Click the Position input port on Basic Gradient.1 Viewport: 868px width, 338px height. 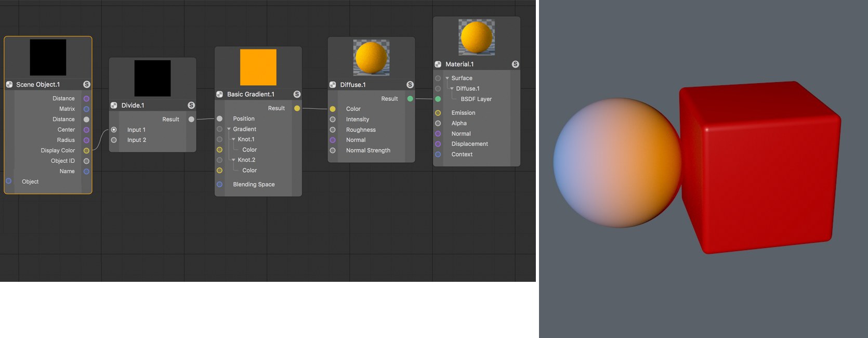(219, 119)
